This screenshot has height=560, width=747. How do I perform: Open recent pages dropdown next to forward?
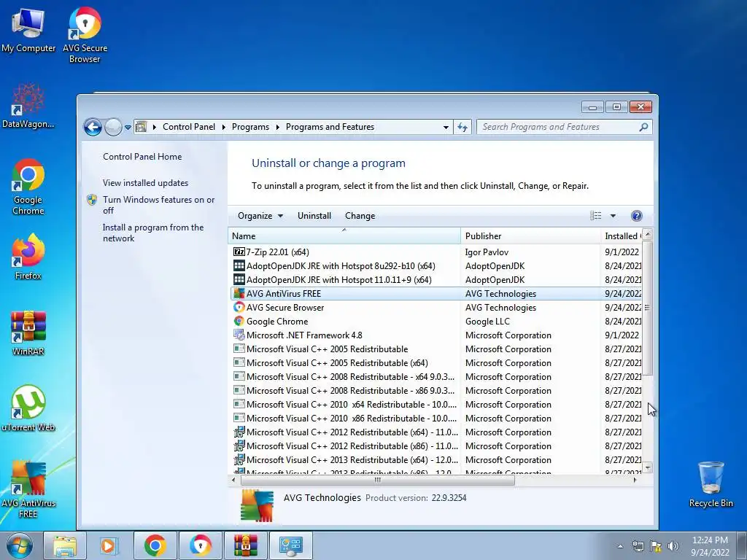click(128, 127)
